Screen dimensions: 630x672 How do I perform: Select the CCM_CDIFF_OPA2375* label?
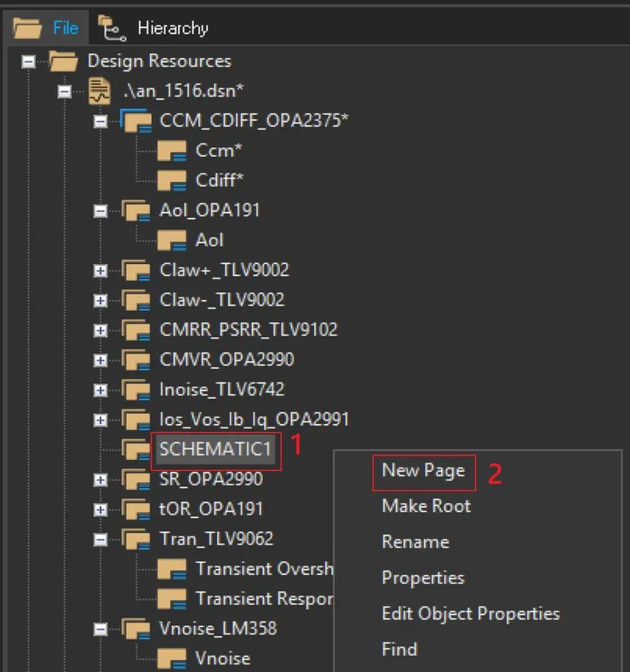point(254,121)
